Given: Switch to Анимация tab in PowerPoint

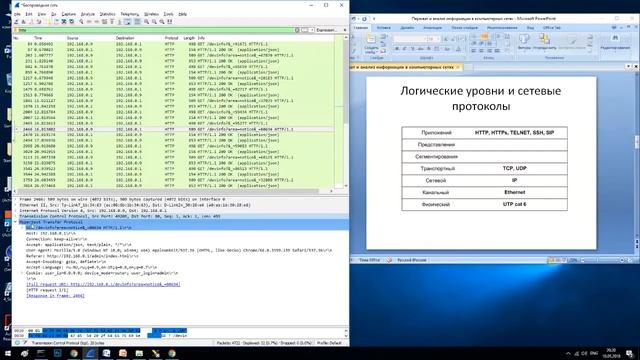Looking at the screenshot, I should pos(432,28).
